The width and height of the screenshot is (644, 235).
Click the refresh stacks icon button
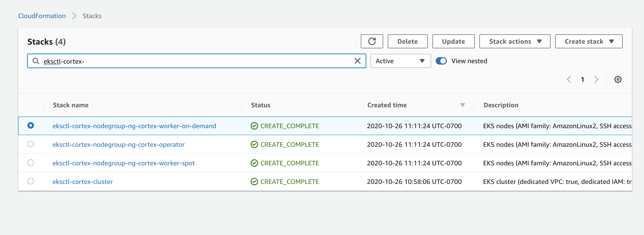click(x=372, y=41)
